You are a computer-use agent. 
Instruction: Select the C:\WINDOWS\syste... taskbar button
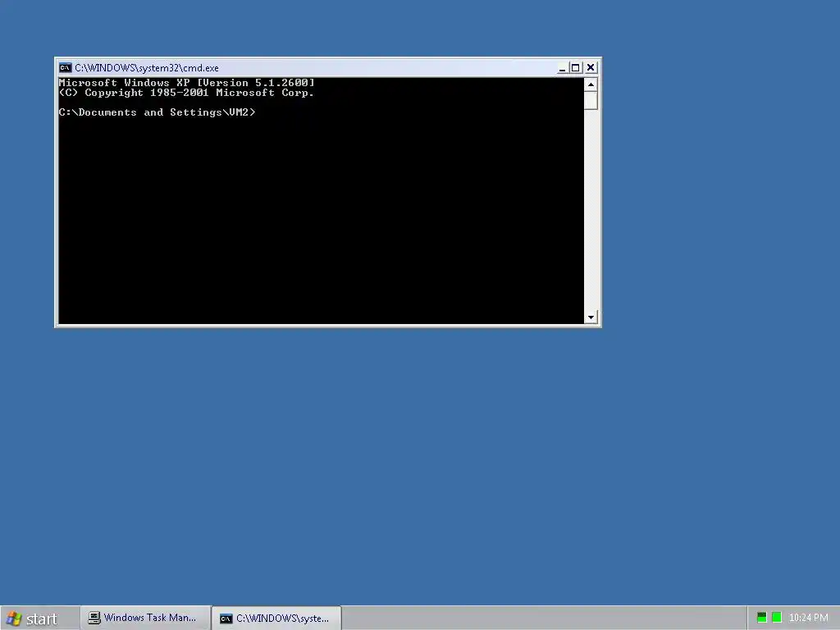coord(276,619)
